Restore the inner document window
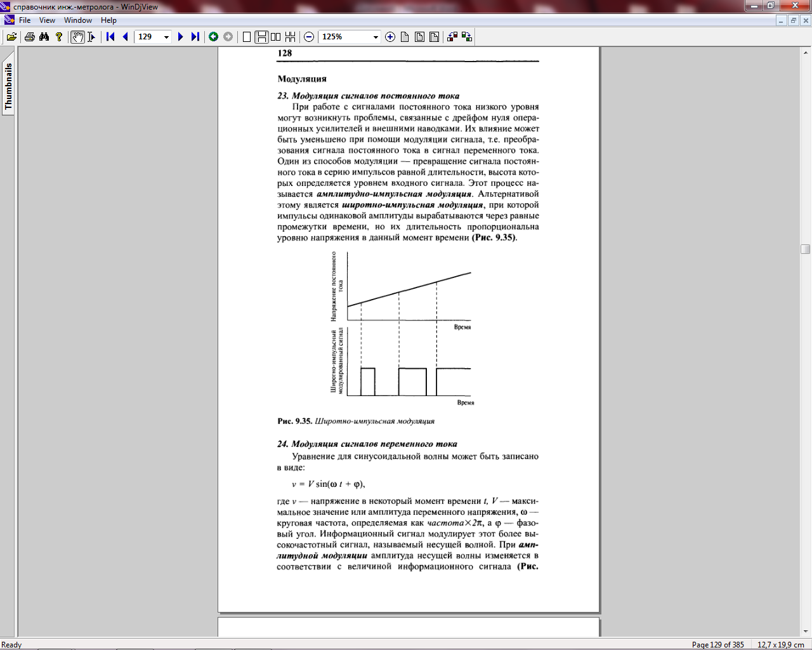The image size is (812, 650). coord(794,20)
